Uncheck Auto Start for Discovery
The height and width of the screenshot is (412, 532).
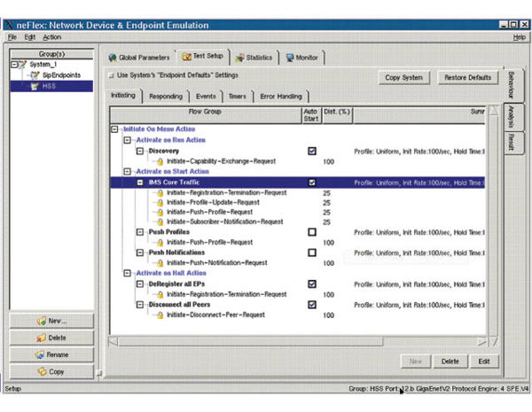[x=312, y=151]
